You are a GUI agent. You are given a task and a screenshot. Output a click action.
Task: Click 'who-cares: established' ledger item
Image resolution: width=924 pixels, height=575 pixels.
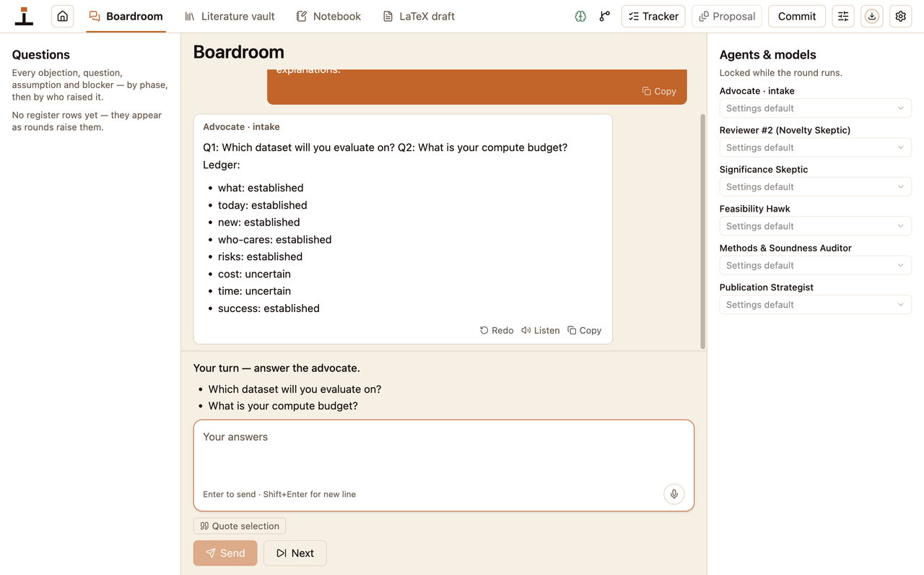275,240
